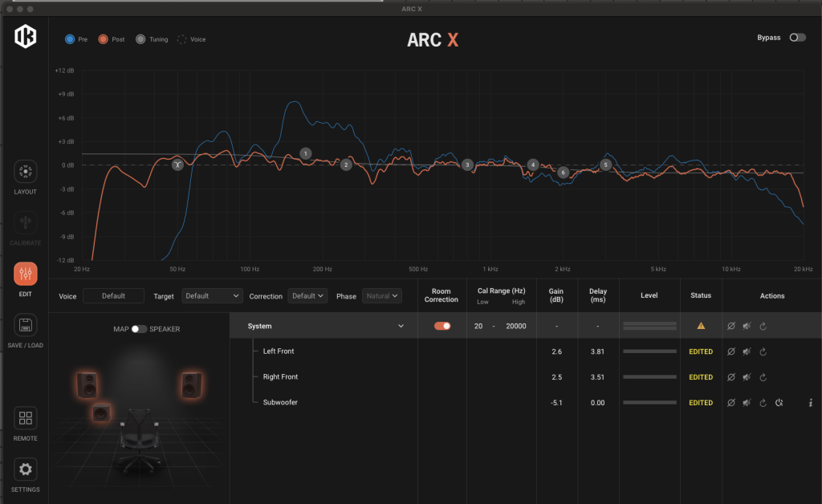Click the Voice Default button
The height and width of the screenshot is (504, 822).
113,296
